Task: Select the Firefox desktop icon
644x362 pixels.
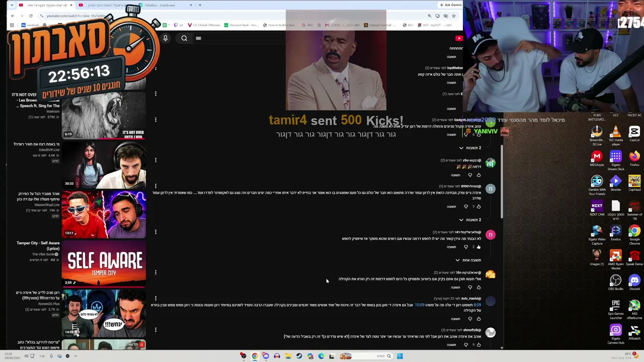Action: (634, 159)
